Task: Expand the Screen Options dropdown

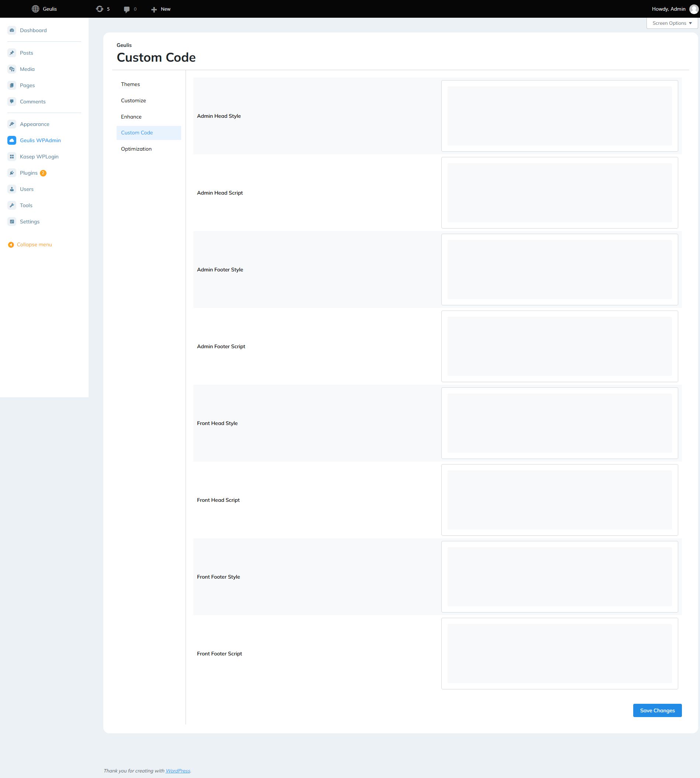Action: click(672, 23)
